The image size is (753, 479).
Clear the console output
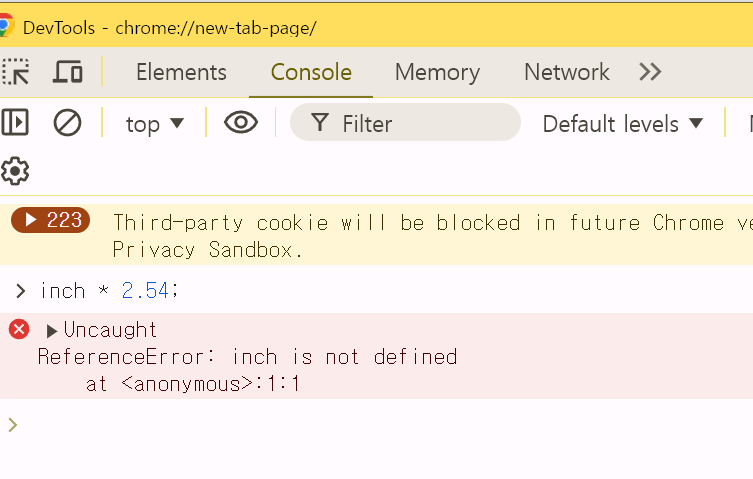point(67,123)
